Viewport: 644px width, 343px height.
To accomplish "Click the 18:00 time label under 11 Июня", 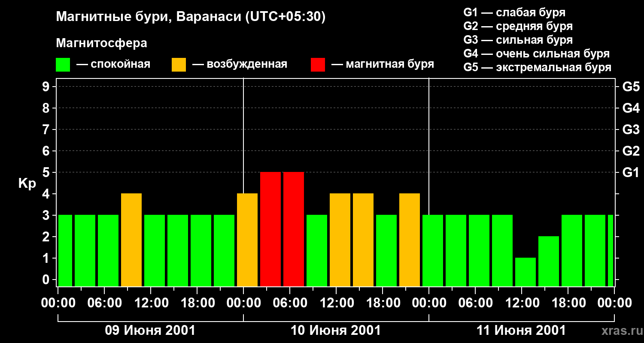I will coord(568,303).
